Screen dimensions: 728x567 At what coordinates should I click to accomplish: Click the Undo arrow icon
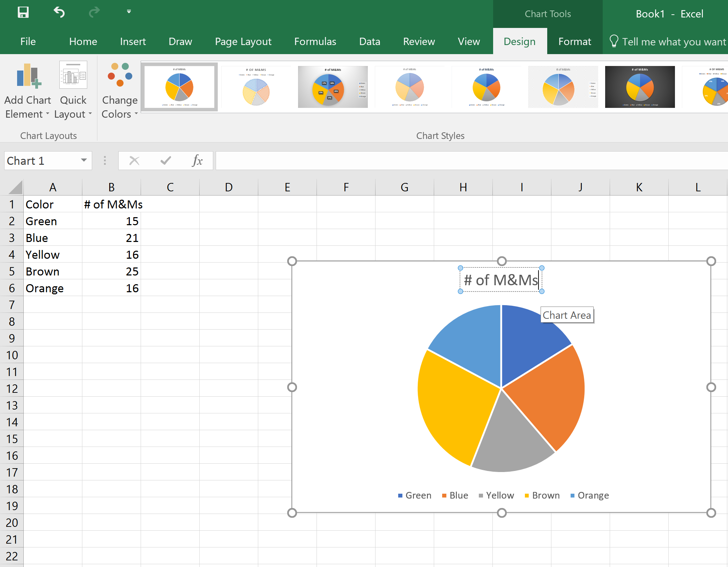tap(59, 13)
